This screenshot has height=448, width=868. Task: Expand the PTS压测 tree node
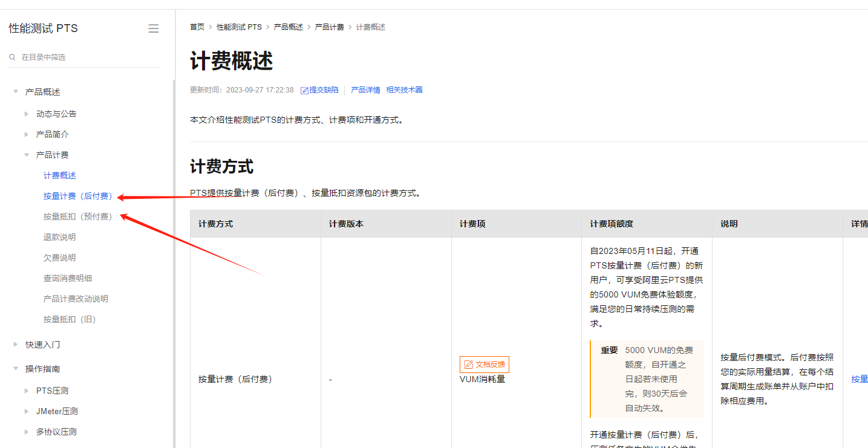pyautogui.click(x=27, y=391)
